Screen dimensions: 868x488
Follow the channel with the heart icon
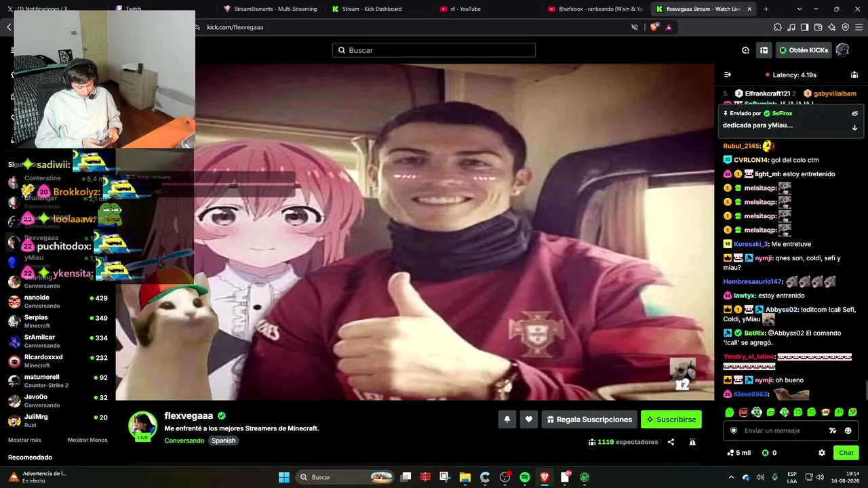tap(529, 420)
